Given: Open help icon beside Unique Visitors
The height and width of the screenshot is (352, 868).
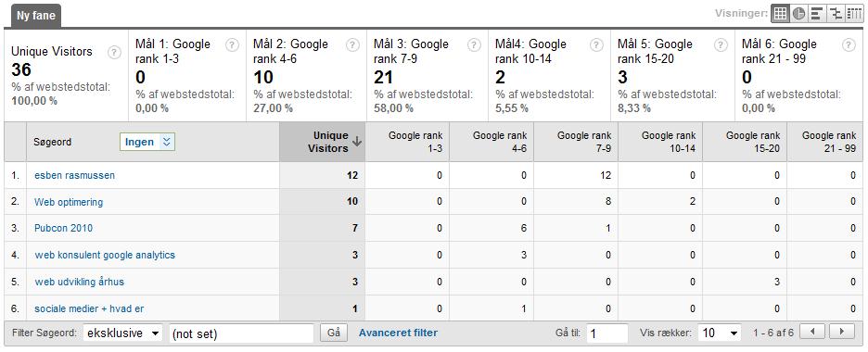Looking at the screenshot, I should (x=114, y=53).
